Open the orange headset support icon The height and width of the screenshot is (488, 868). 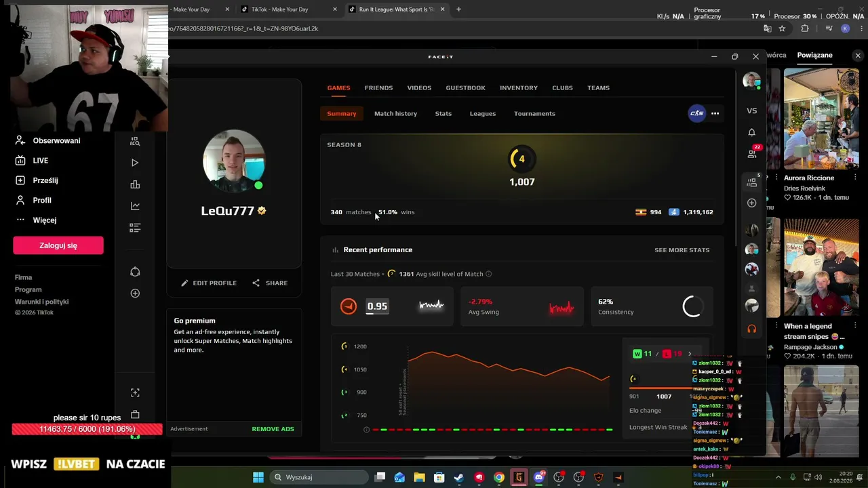[x=751, y=329]
